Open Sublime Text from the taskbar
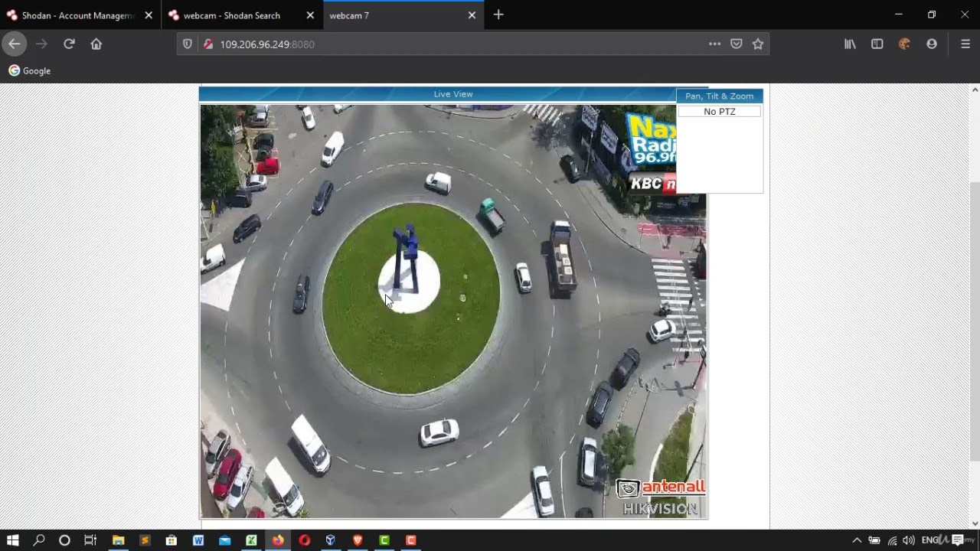This screenshot has height=551, width=980. 145,540
